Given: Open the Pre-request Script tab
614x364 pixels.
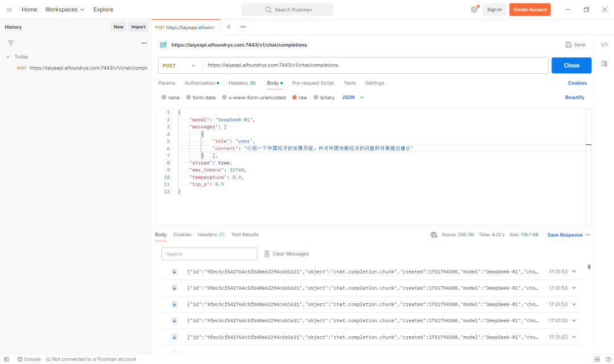Looking at the screenshot, I should (313, 83).
